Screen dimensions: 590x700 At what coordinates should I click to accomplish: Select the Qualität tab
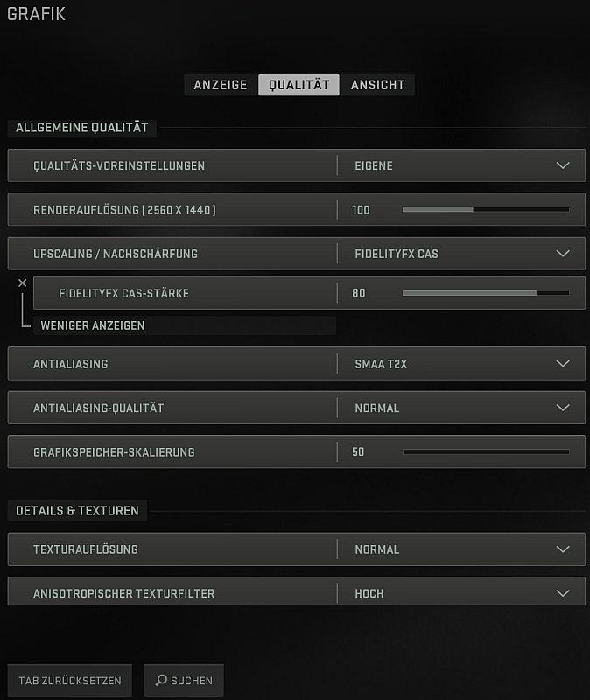pos(299,85)
